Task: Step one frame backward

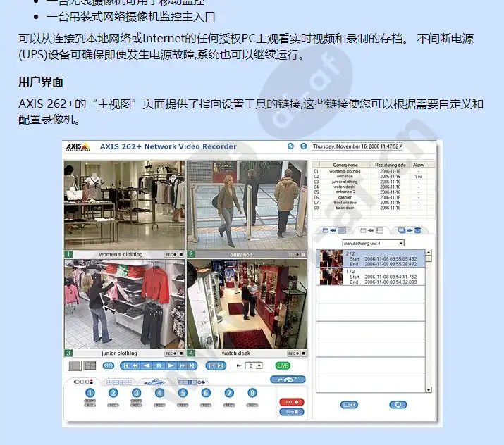Action: 211,365
